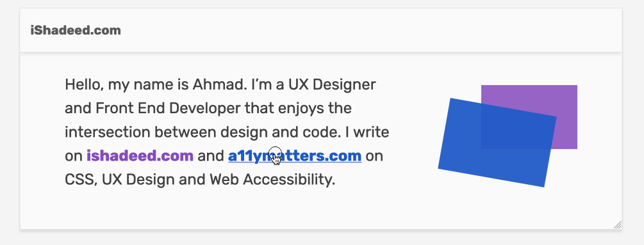Click the phrase "I write" ending the third line
This screenshot has width=644, height=245.
367,132
